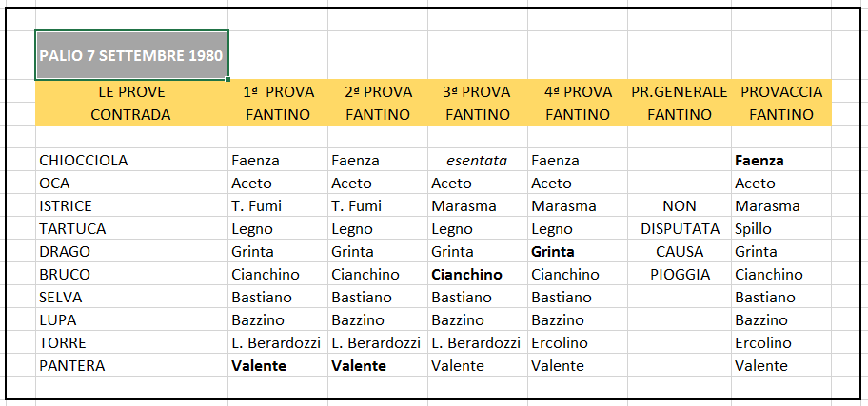
Task: Select the PALIO 7 SETTEMBRE 1980 title cell
Action: (131, 55)
